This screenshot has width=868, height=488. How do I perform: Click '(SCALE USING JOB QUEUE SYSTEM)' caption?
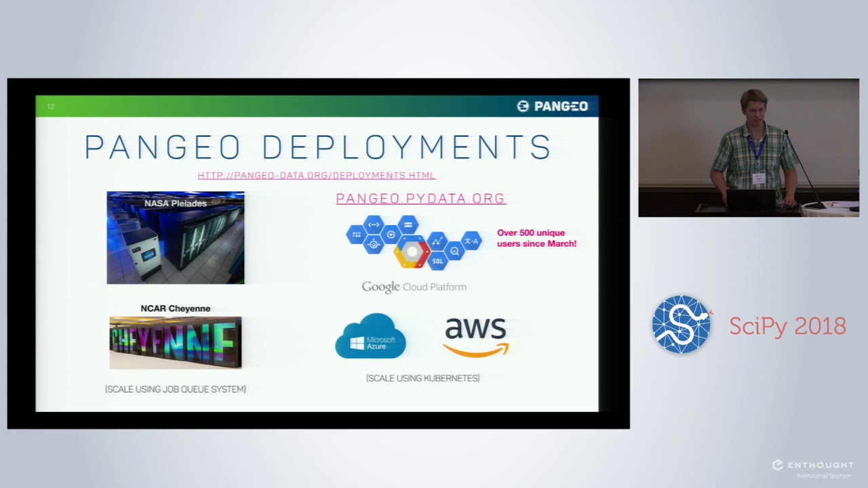176,389
